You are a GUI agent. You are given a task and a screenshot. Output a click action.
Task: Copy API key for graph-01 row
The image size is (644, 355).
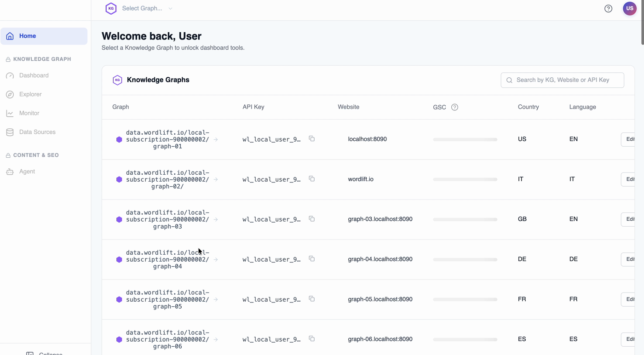(x=311, y=138)
